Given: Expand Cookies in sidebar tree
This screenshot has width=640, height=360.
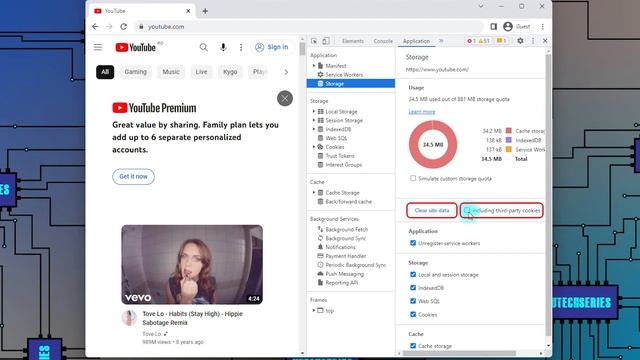Looking at the screenshot, I should pos(313,147).
